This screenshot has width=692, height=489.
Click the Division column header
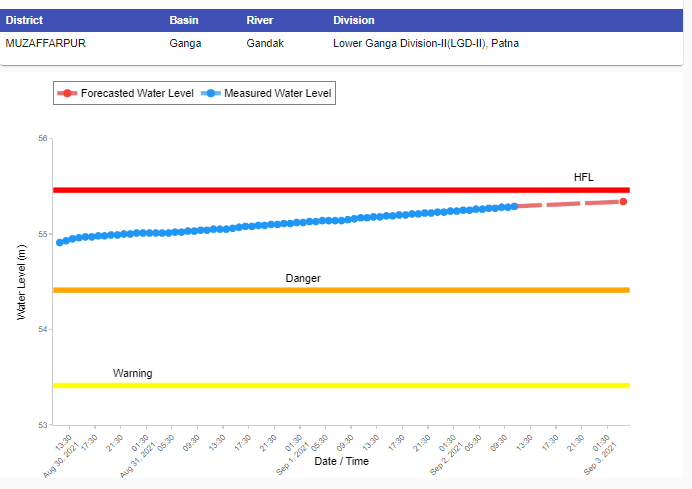354,20
